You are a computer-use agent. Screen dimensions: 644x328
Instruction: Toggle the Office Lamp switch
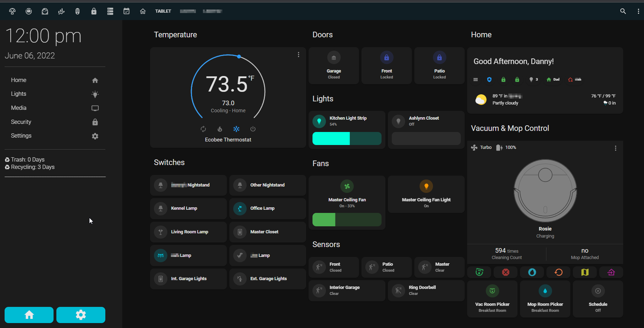267,208
